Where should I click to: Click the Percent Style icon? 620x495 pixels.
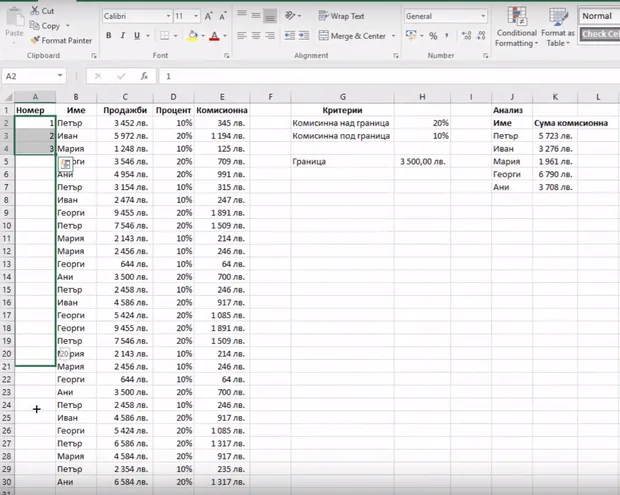click(x=433, y=36)
